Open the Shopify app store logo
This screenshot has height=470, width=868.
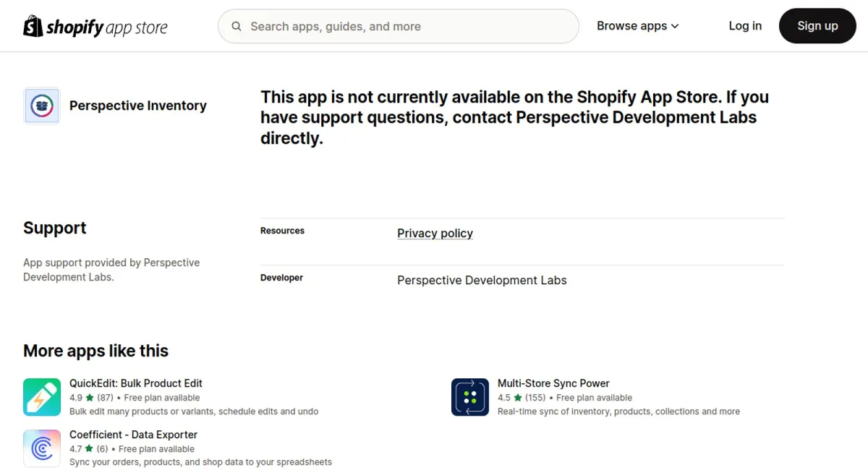95,27
